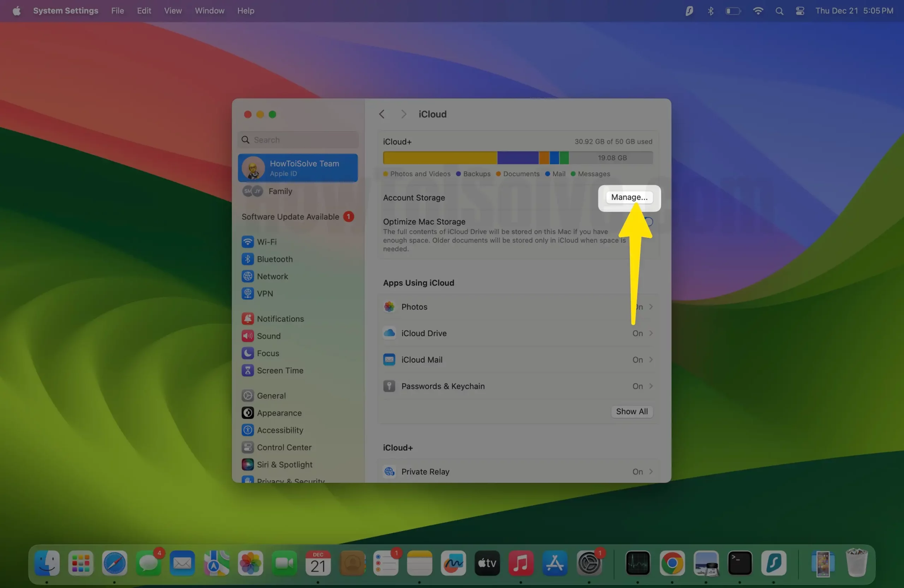Launch Apple TV from Dock
Image resolution: width=904 pixels, height=588 pixels.
pyautogui.click(x=487, y=563)
